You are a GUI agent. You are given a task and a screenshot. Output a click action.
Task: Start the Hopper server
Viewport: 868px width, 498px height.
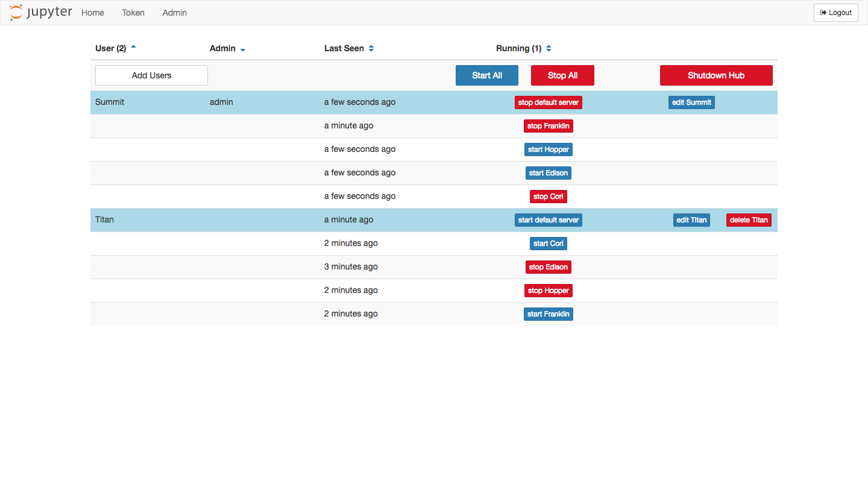click(x=548, y=149)
